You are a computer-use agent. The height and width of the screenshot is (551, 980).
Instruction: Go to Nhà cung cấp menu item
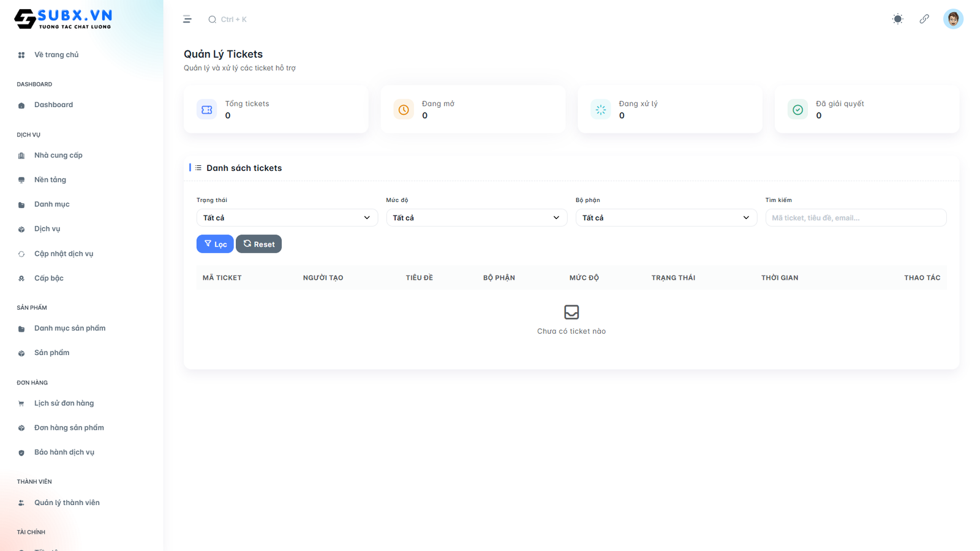[58, 156]
